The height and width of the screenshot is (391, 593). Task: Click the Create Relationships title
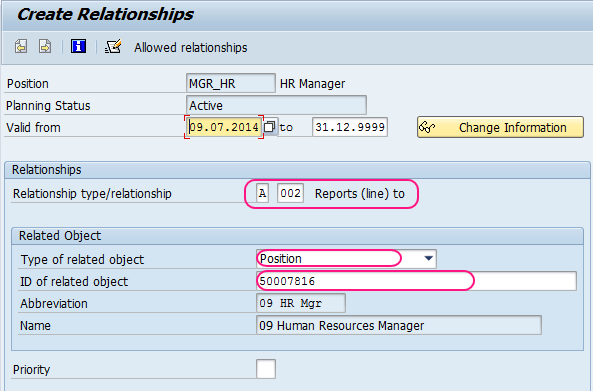click(105, 14)
